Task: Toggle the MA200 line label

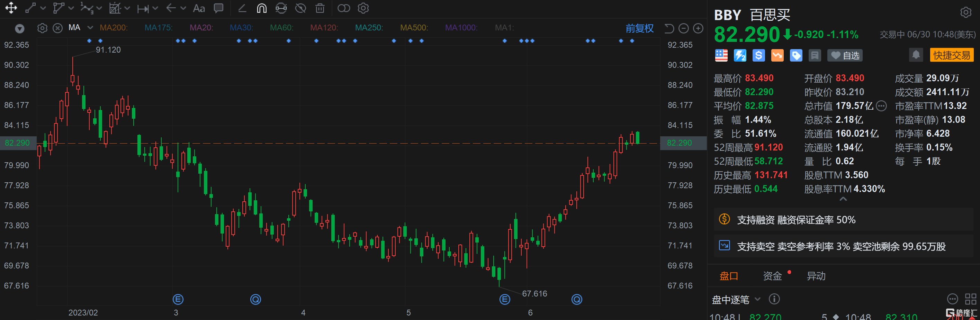Action: (x=113, y=28)
